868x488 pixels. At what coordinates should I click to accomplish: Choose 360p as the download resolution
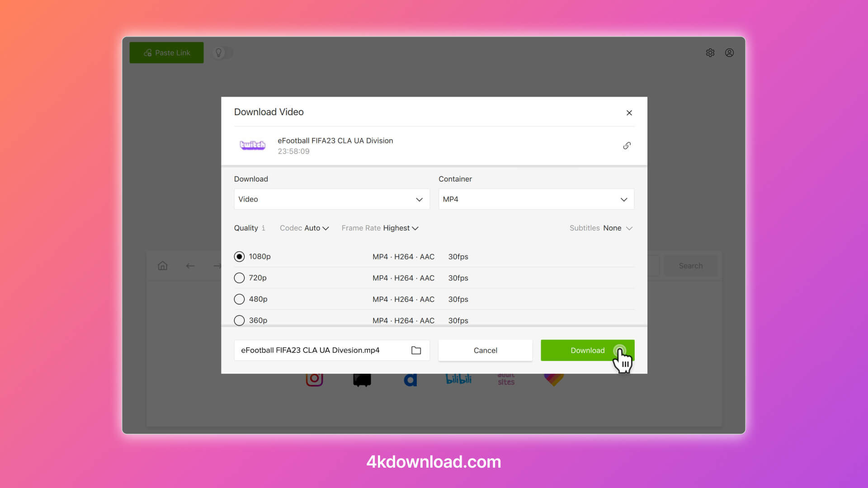pos(239,320)
